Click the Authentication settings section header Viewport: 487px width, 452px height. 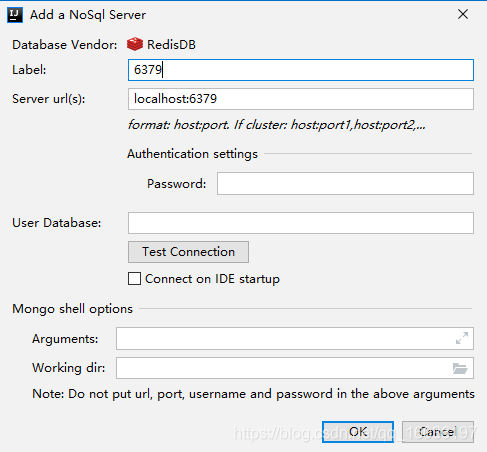click(x=192, y=154)
